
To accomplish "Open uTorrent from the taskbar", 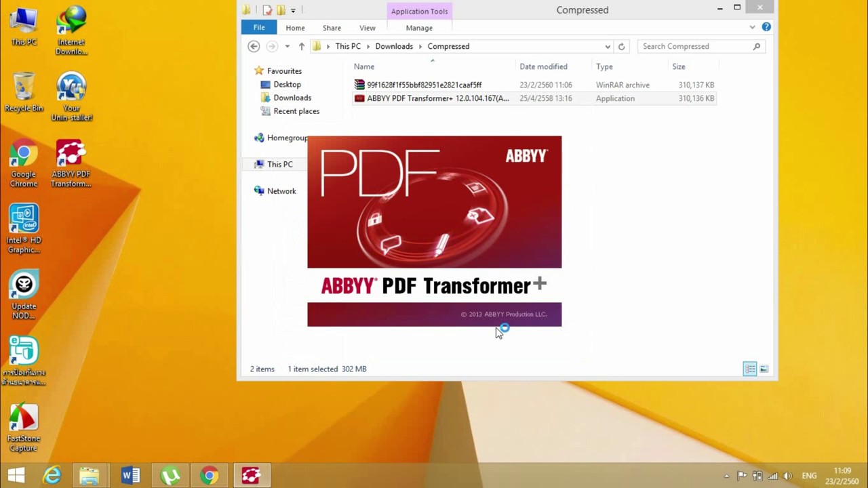I will pos(170,476).
